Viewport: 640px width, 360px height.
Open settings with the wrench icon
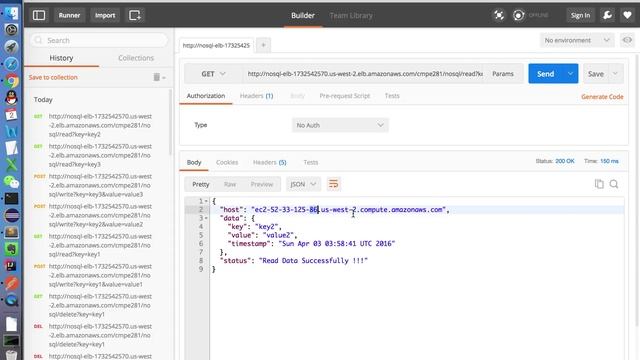607,16
